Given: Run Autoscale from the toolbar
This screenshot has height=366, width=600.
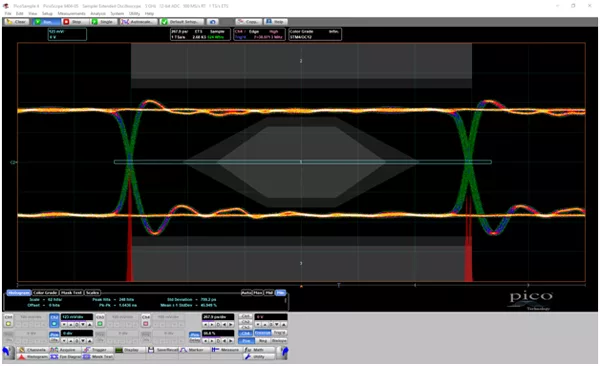Looking at the screenshot, I should (139, 22).
